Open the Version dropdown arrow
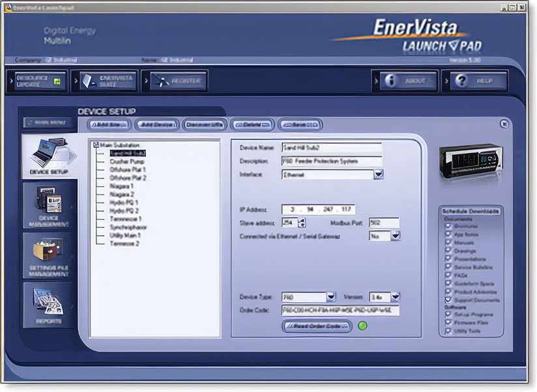 click(395, 296)
